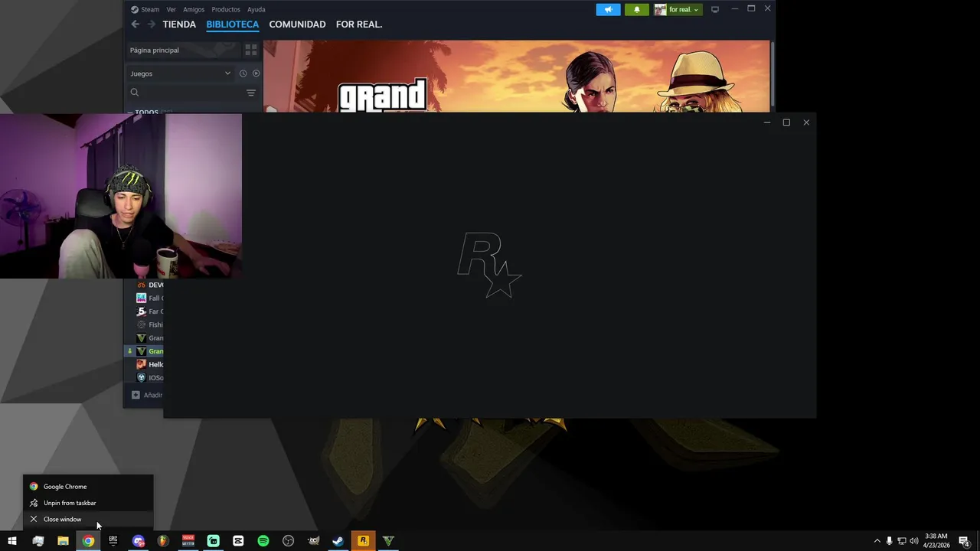Open Windows Start menu
The height and width of the screenshot is (551, 980).
[12, 541]
